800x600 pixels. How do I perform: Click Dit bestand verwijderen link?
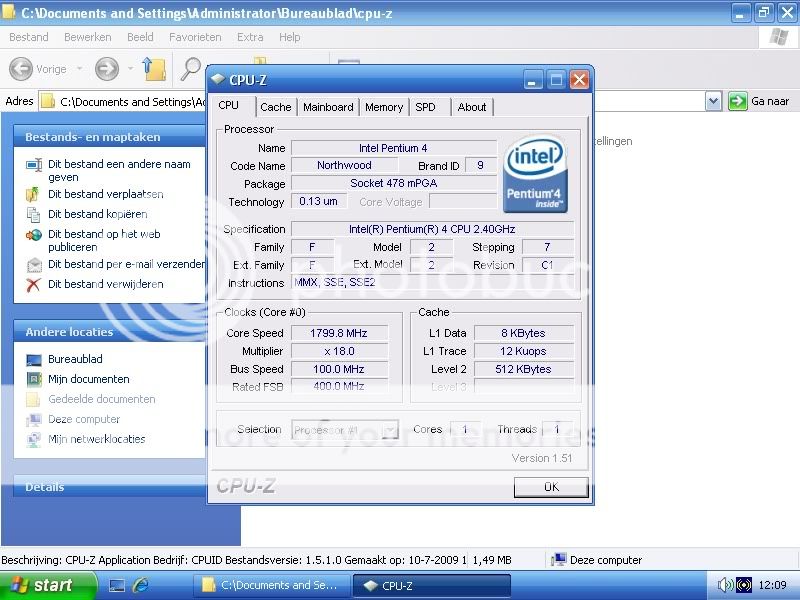(x=106, y=284)
